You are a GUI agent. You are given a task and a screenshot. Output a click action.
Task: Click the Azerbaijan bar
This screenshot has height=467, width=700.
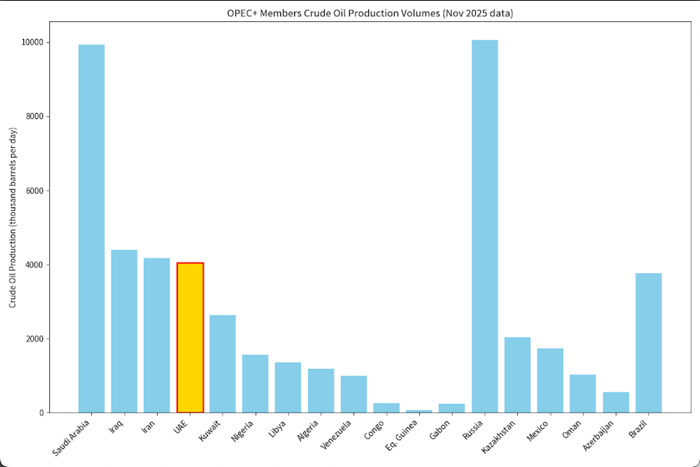click(x=616, y=402)
